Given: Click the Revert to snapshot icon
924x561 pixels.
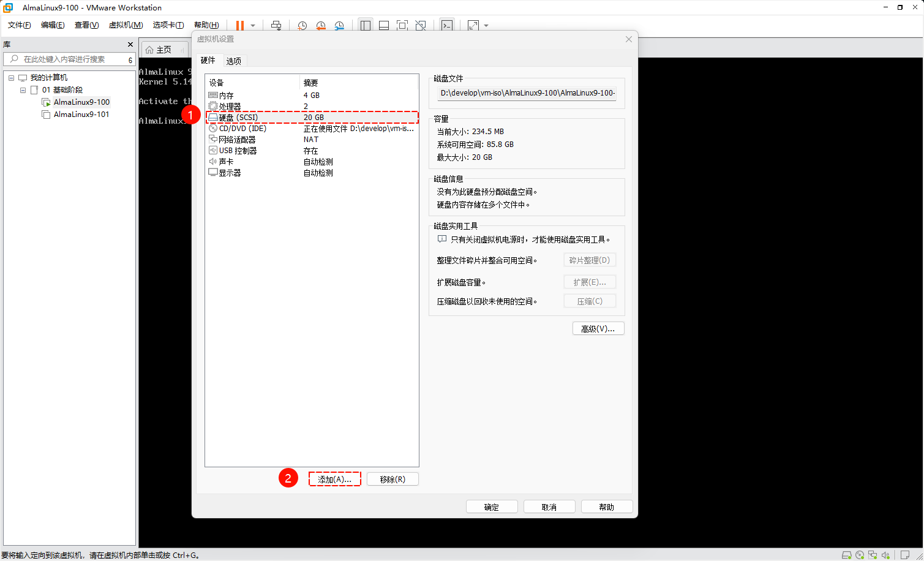Looking at the screenshot, I should 321,25.
